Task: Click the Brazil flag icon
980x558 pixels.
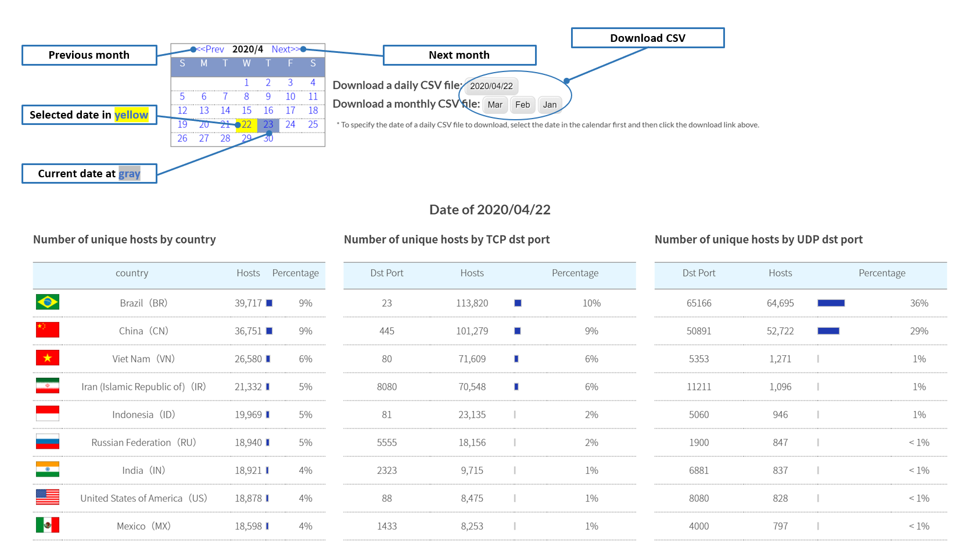Action: pyautogui.click(x=47, y=302)
